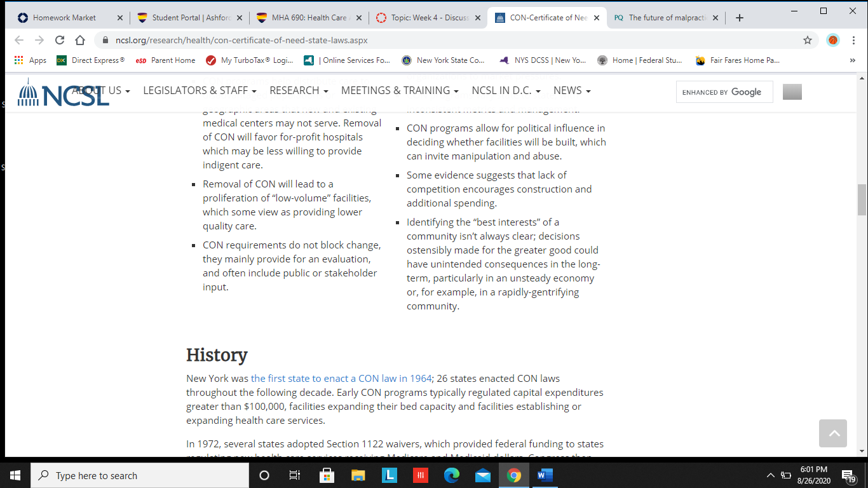Image resolution: width=868 pixels, height=488 pixels.
Task: Click the address bar URL
Action: (x=241, y=40)
